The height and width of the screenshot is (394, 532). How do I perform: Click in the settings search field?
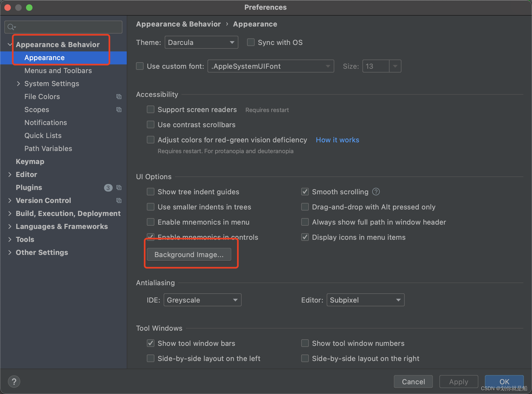pos(68,27)
